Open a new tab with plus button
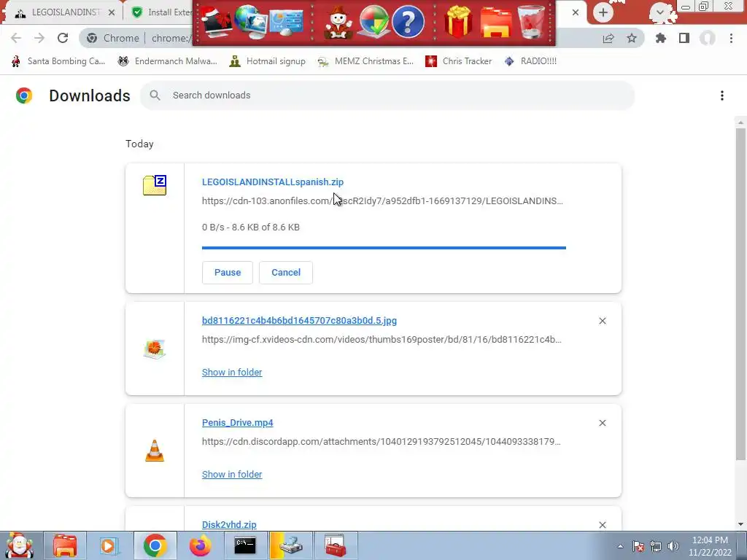Screen dimensions: 747x560 pyautogui.click(x=603, y=12)
